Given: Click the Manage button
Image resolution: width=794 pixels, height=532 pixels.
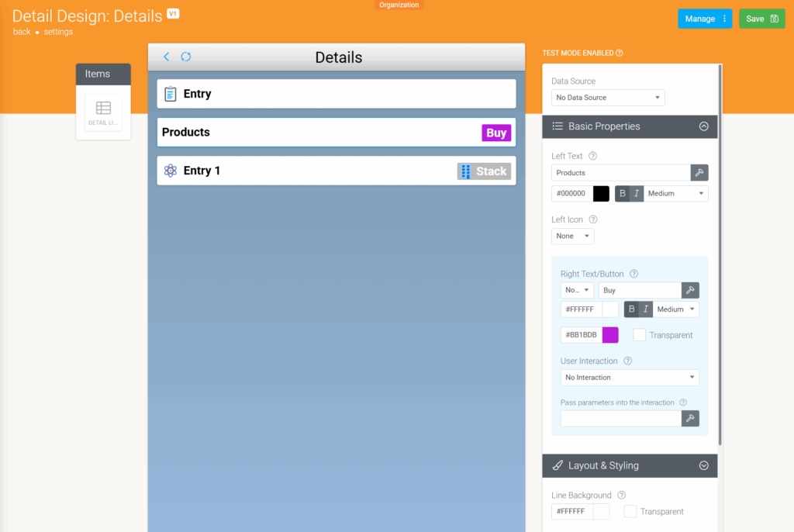Looking at the screenshot, I should (x=705, y=19).
